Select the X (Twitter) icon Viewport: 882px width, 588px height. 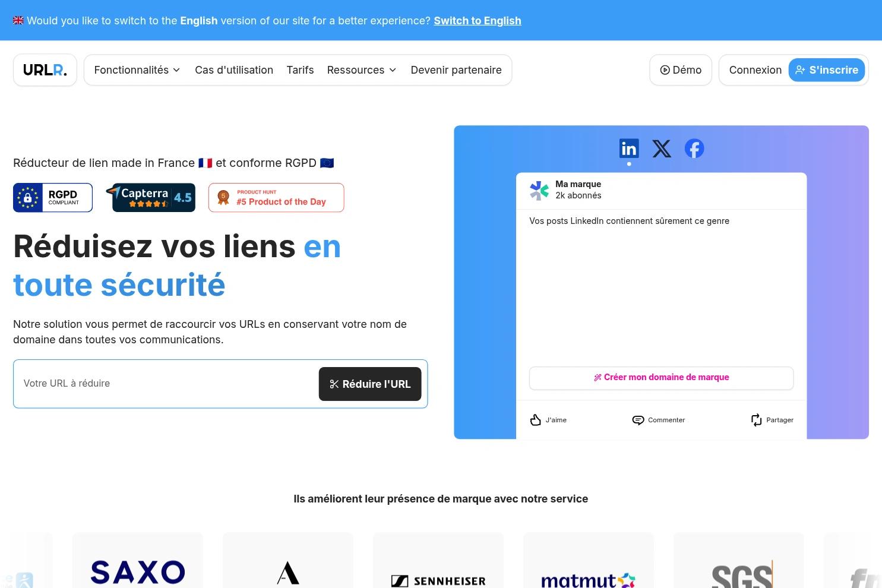tap(661, 148)
